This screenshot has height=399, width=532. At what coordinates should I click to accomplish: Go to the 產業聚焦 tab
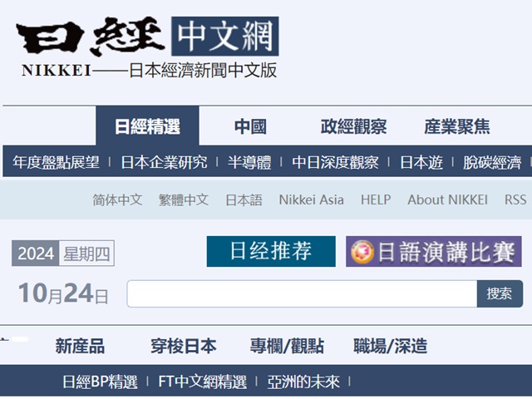(x=457, y=126)
